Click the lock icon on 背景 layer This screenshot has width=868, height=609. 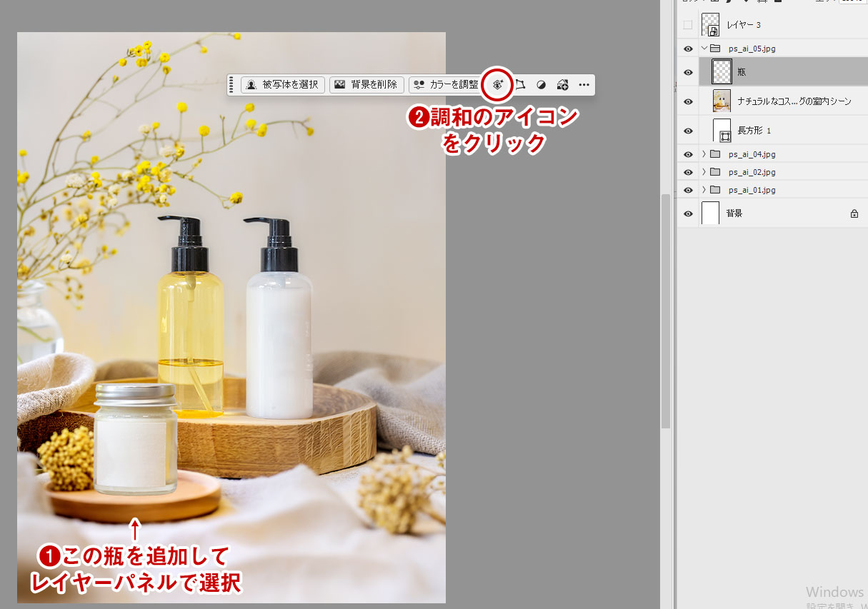pyautogui.click(x=854, y=213)
